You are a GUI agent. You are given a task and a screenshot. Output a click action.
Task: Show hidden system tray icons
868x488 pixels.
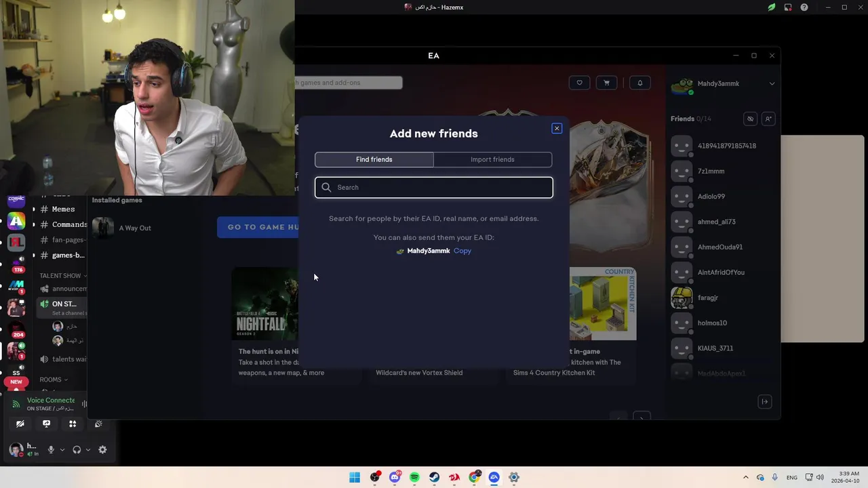coord(746,477)
